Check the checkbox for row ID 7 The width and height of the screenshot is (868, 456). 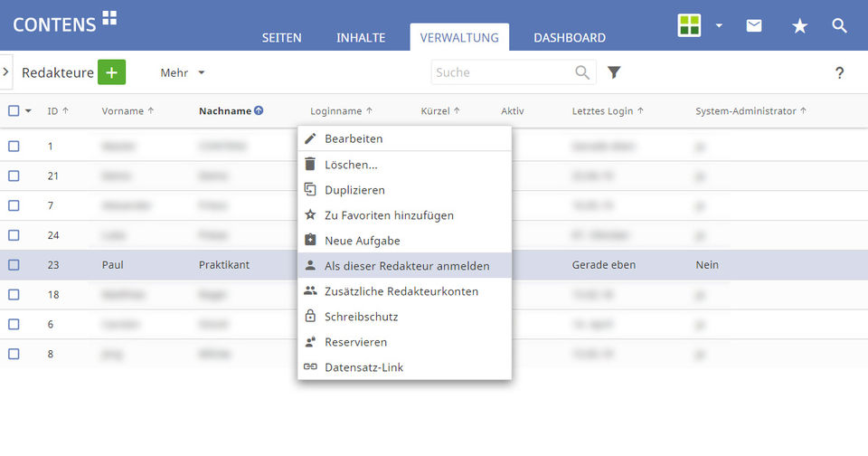click(14, 205)
